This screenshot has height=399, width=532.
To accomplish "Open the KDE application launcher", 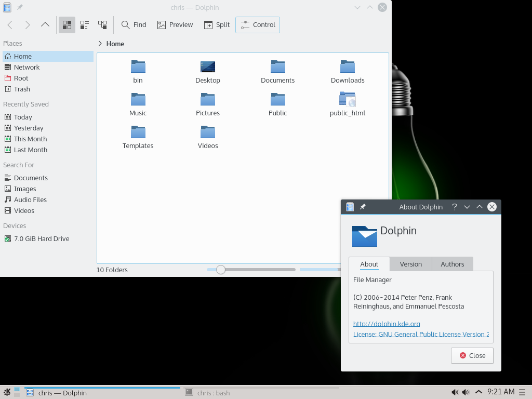I will (7, 393).
